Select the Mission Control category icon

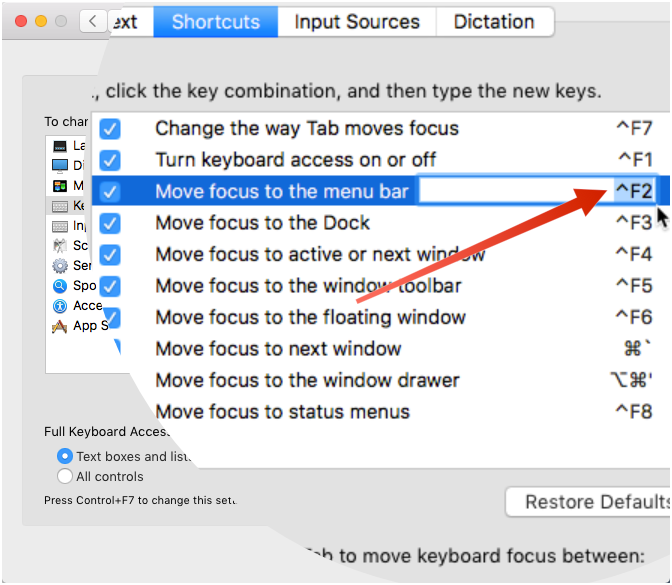tap(60, 186)
